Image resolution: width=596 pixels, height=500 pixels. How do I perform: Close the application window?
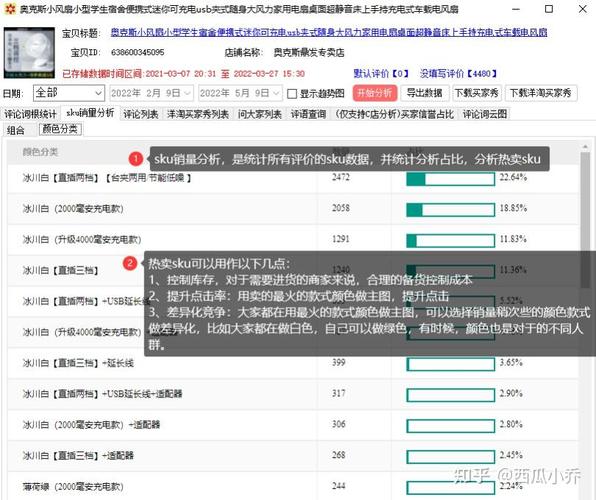pyautogui.click(x=582, y=8)
